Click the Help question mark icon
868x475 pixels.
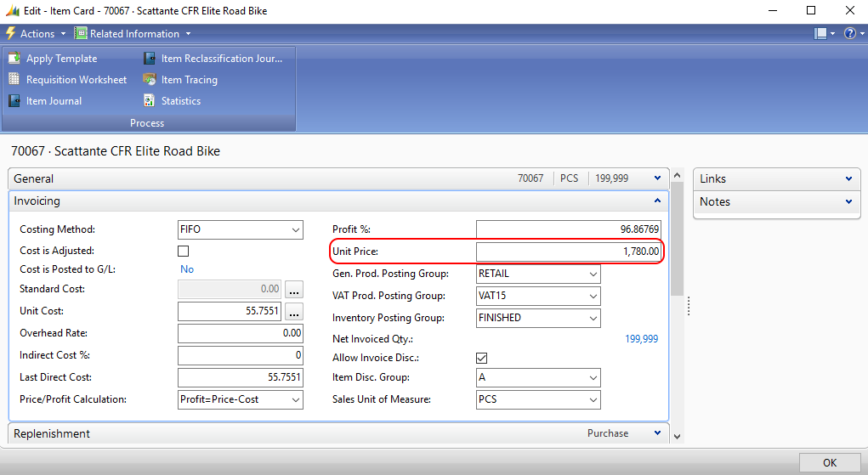[x=850, y=33]
